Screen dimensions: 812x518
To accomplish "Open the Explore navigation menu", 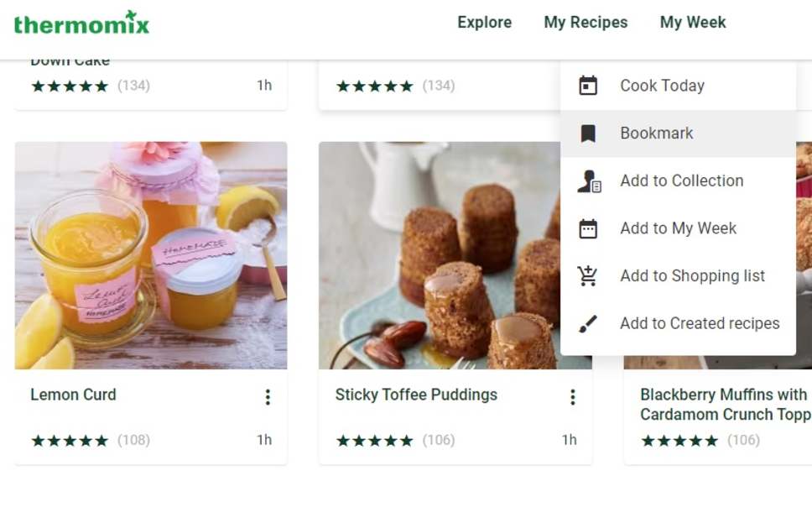I will [484, 23].
